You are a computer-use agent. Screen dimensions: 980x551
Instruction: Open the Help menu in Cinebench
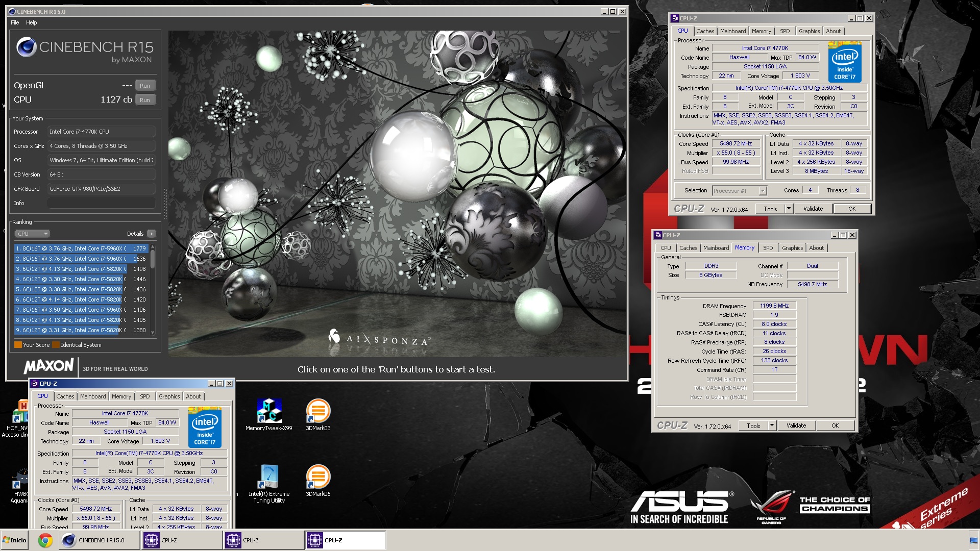(31, 22)
